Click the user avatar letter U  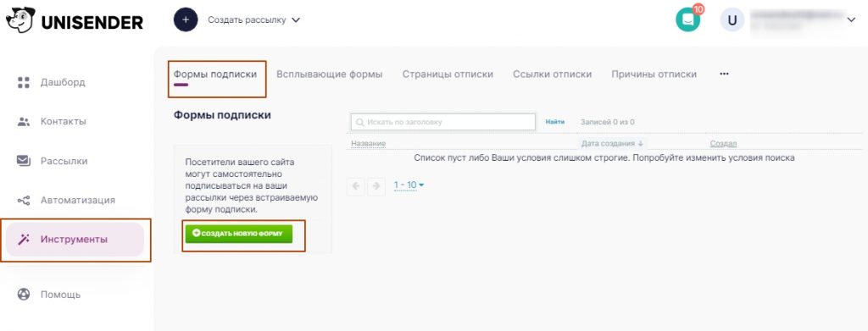click(732, 19)
